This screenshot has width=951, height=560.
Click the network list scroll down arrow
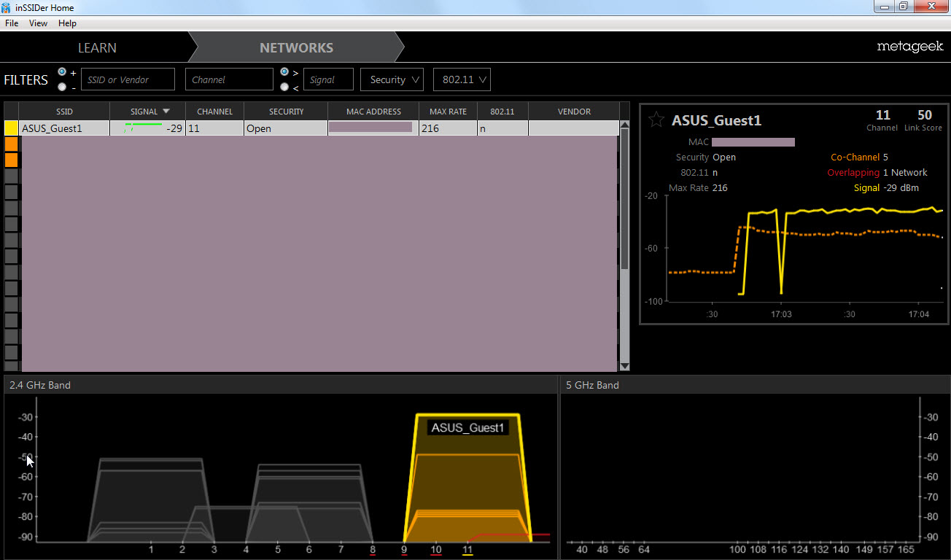pos(624,366)
